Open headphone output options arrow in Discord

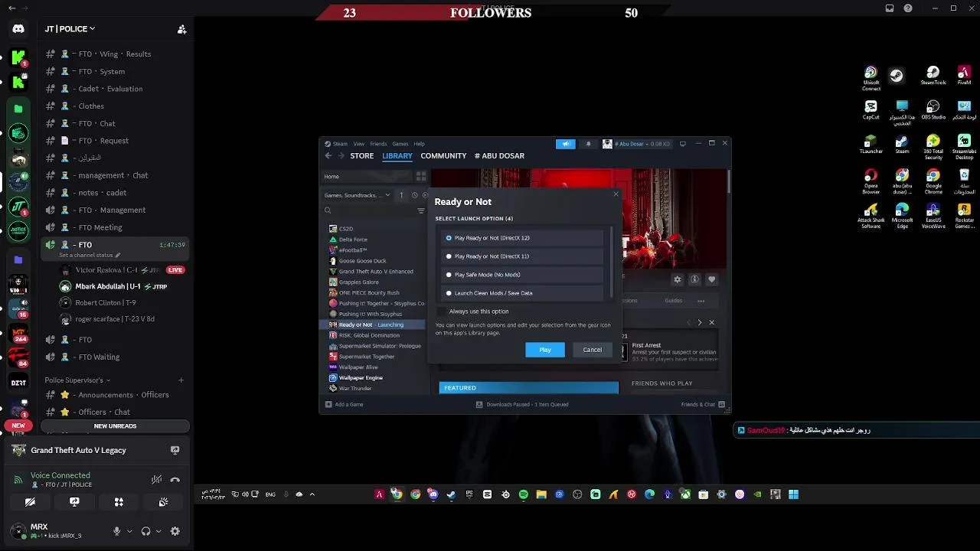tap(158, 531)
